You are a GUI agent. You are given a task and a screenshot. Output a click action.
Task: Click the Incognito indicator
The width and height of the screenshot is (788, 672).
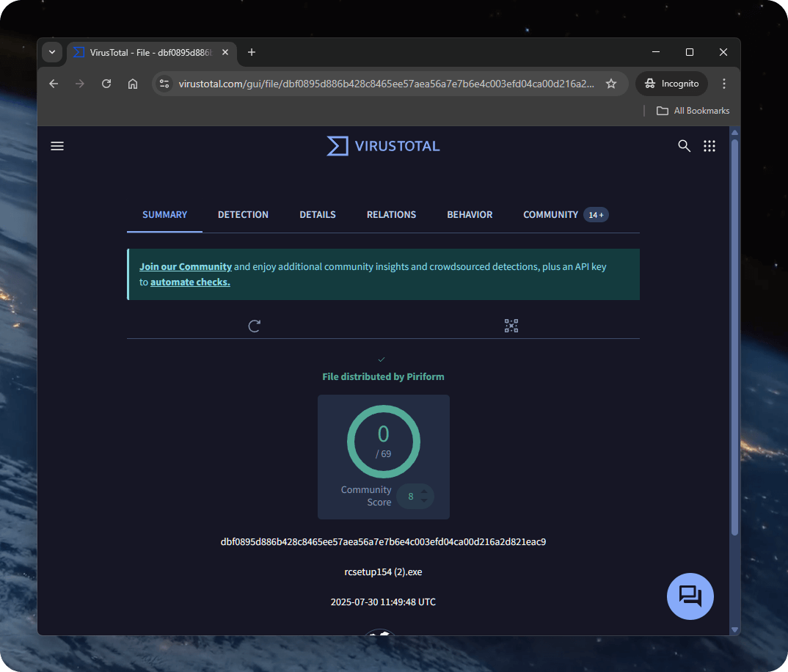672,84
